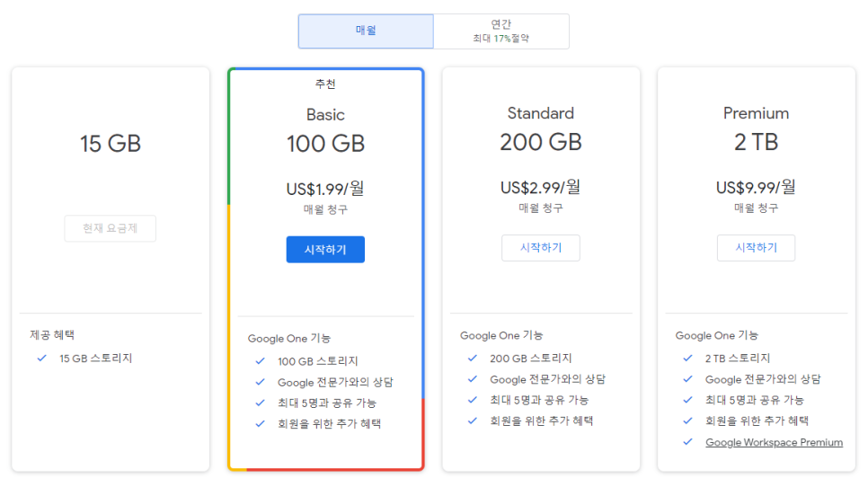Image resolution: width=868 pixels, height=487 pixels.
Task: Start the Premium 2 TB plan with 시작하기
Action: (757, 248)
